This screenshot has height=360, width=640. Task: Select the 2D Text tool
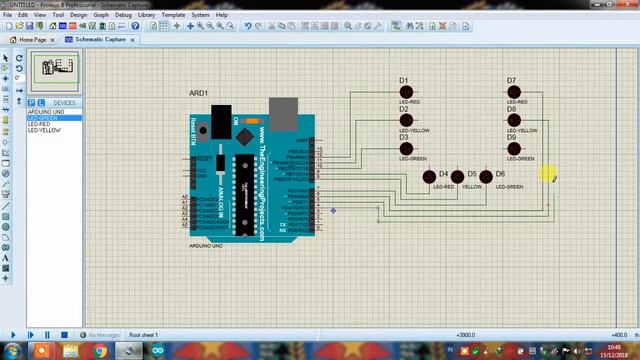point(6,258)
